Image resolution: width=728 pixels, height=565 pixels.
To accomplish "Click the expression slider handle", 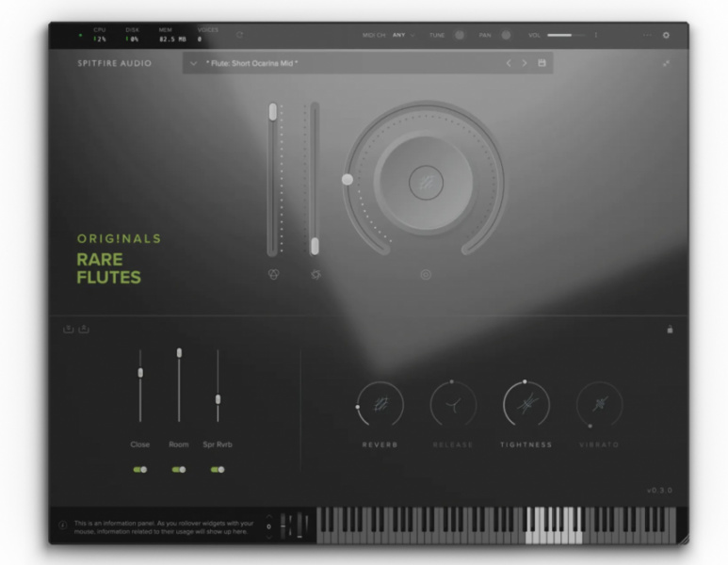I will click(273, 112).
